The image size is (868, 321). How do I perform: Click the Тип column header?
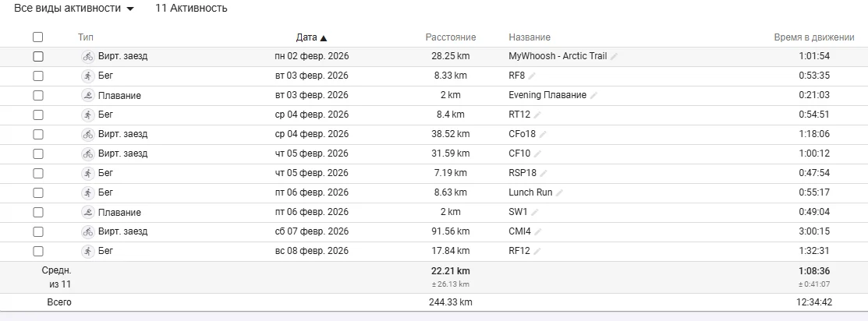(x=85, y=37)
